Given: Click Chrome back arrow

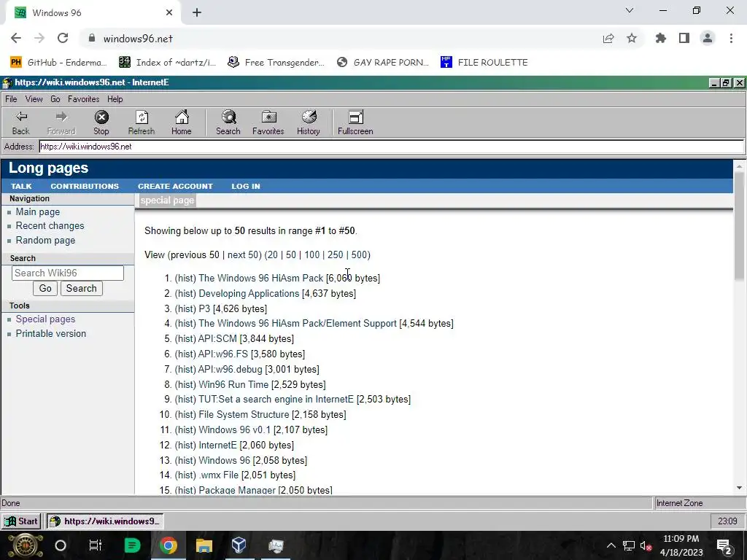Looking at the screenshot, I should click(x=16, y=39).
